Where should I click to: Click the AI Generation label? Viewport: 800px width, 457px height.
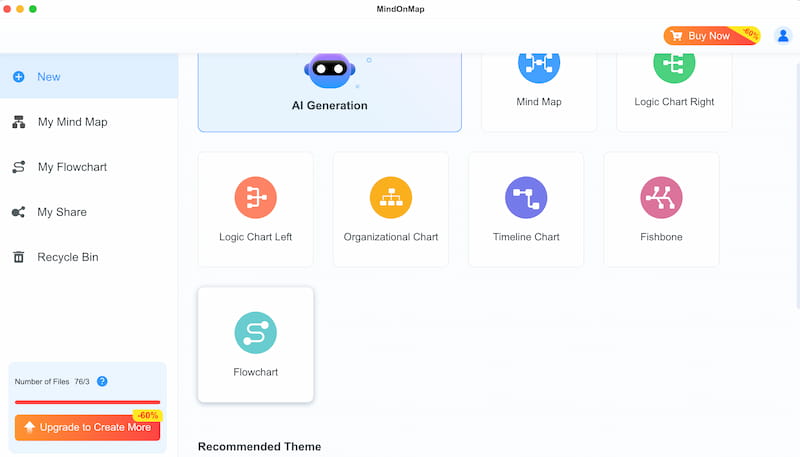coord(330,106)
